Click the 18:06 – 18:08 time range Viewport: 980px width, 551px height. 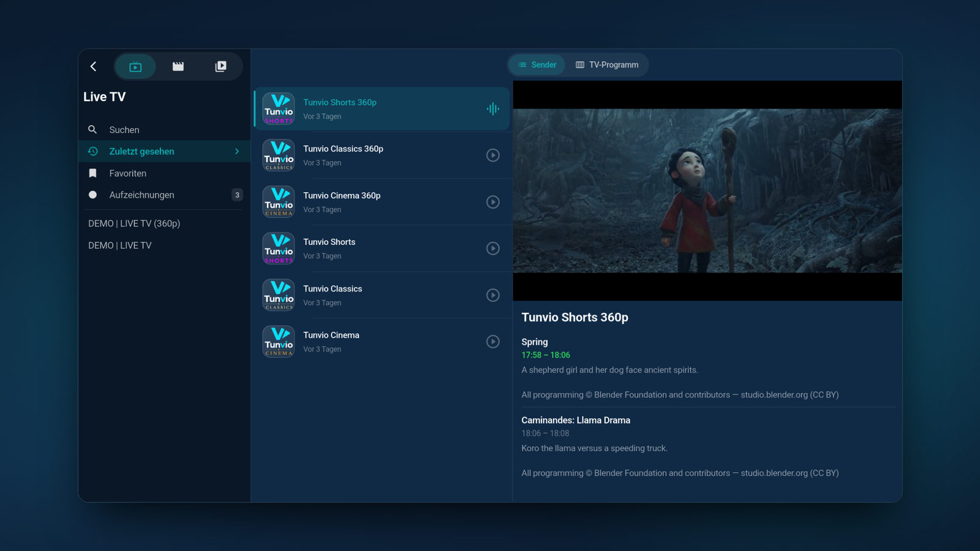pyautogui.click(x=545, y=433)
